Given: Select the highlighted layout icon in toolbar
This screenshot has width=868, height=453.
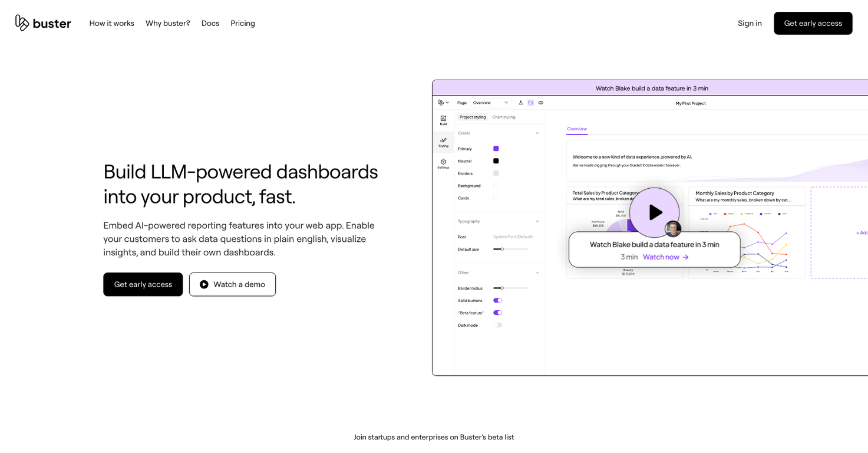Looking at the screenshot, I should 530,103.
